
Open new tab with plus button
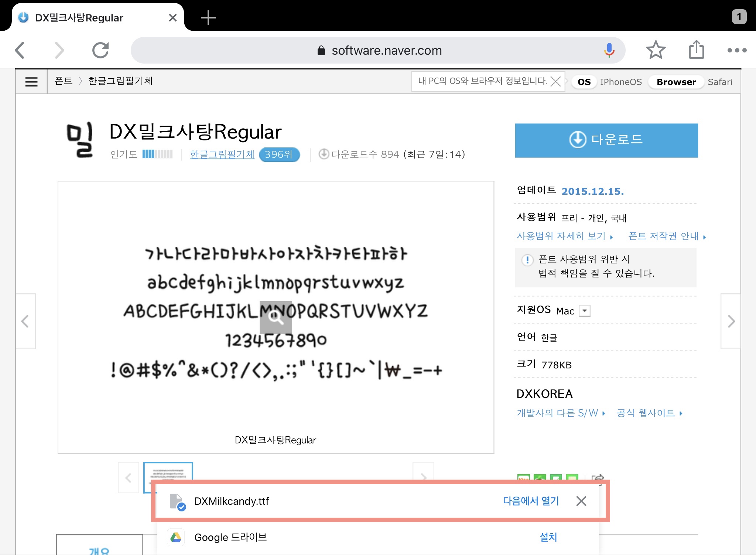208,18
